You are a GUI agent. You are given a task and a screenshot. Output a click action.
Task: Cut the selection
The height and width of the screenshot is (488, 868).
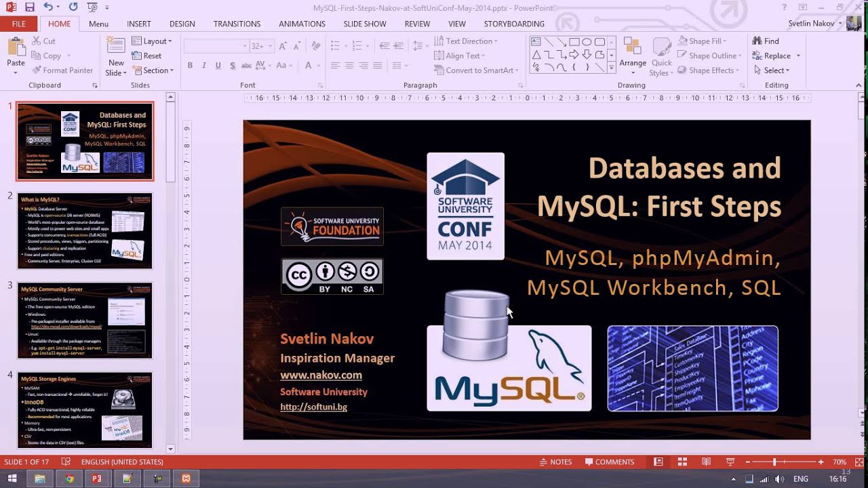pyautogui.click(x=43, y=41)
